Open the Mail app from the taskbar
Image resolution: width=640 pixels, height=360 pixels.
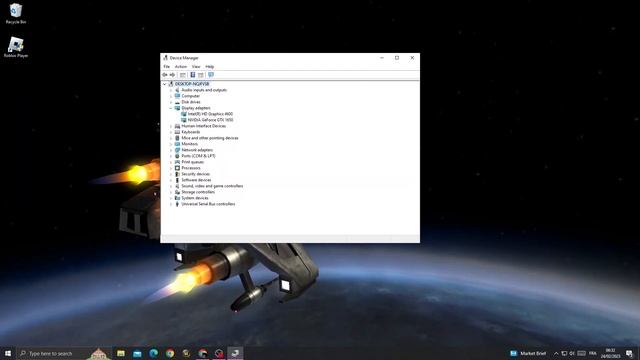[x=137, y=353]
